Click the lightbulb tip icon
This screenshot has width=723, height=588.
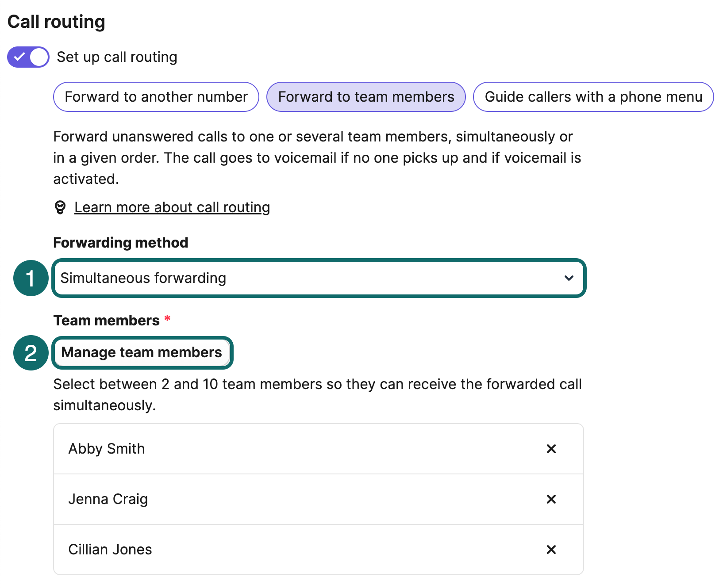tap(60, 207)
